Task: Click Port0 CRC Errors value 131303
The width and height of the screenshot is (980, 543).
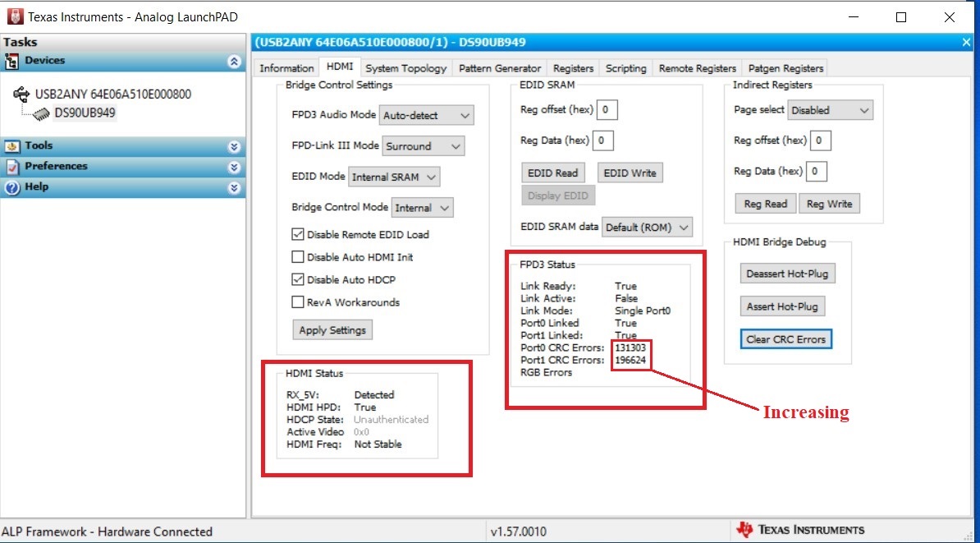Action: 630,347
